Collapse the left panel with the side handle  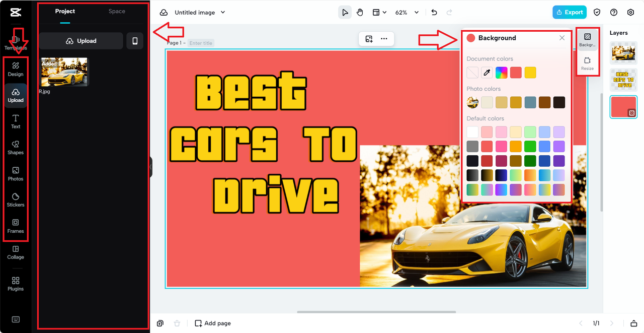click(150, 167)
